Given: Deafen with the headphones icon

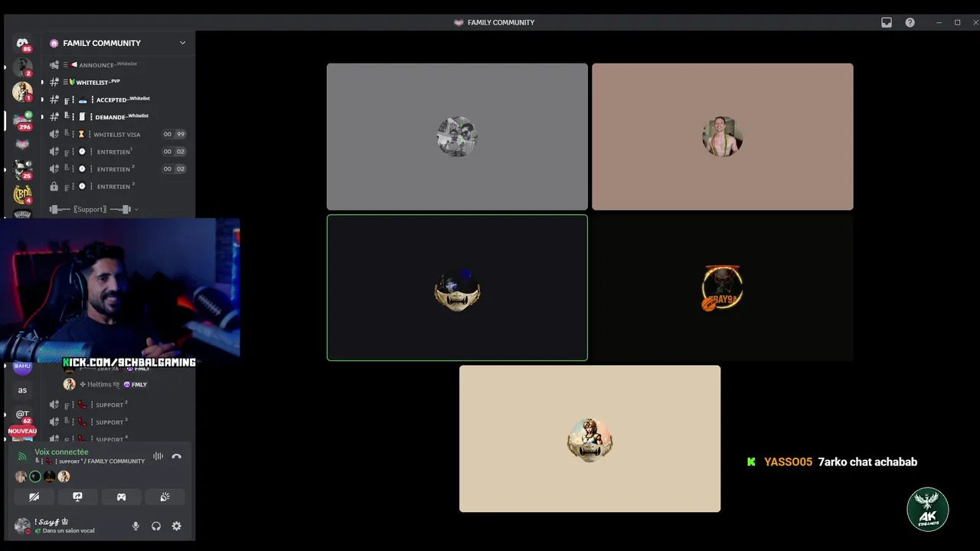Looking at the screenshot, I should click(156, 526).
